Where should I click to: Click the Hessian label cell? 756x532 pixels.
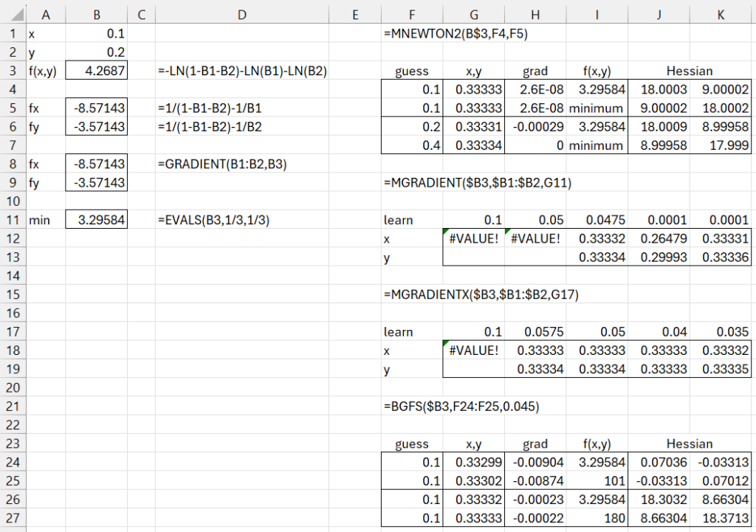tap(689, 71)
